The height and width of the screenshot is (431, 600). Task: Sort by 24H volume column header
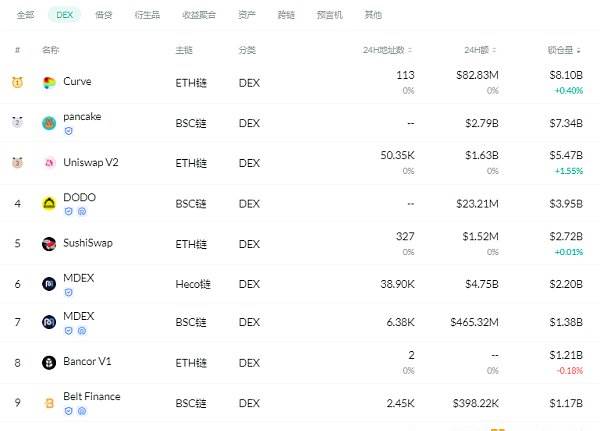(x=480, y=50)
